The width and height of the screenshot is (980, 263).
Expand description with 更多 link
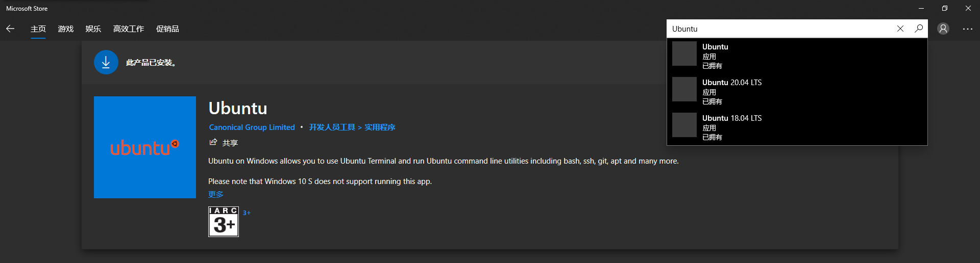tap(216, 194)
